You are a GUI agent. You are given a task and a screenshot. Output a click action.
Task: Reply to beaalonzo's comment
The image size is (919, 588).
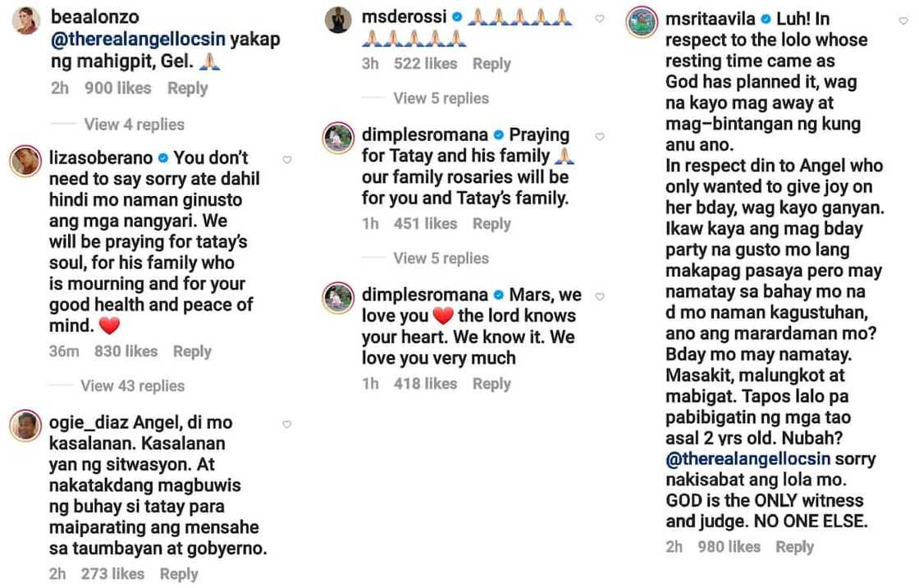point(187,88)
